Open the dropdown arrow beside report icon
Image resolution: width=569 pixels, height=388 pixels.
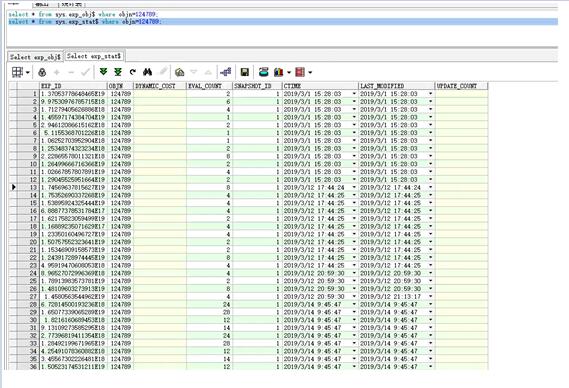310,73
